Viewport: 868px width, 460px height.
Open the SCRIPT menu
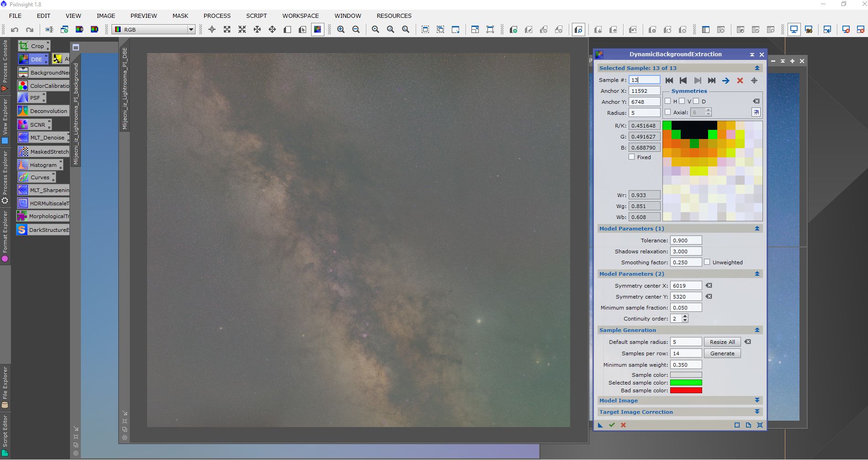point(256,16)
